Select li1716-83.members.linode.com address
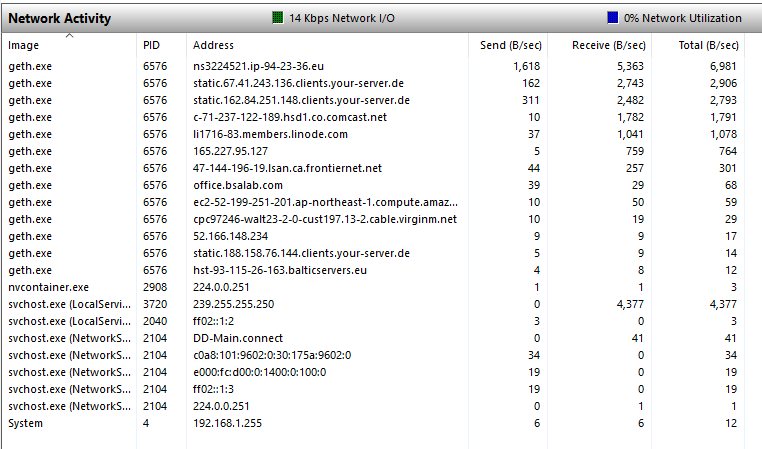 [270, 134]
